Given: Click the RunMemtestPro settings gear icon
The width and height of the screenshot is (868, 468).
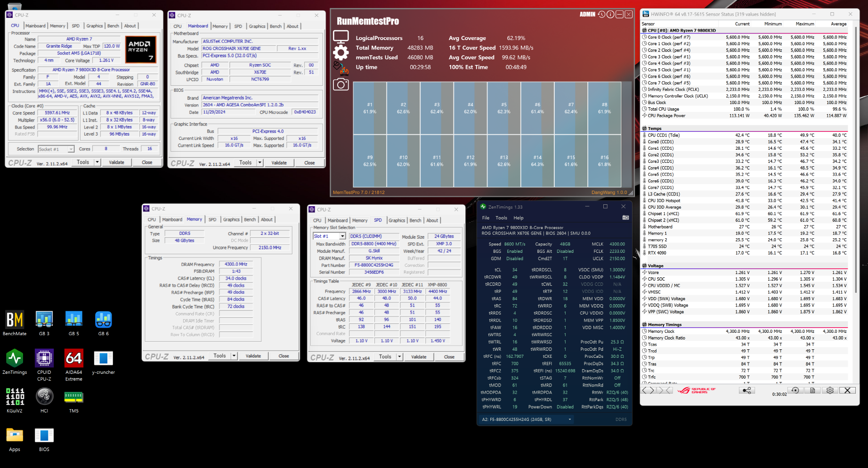Looking at the screenshot, I should (341, 52).
